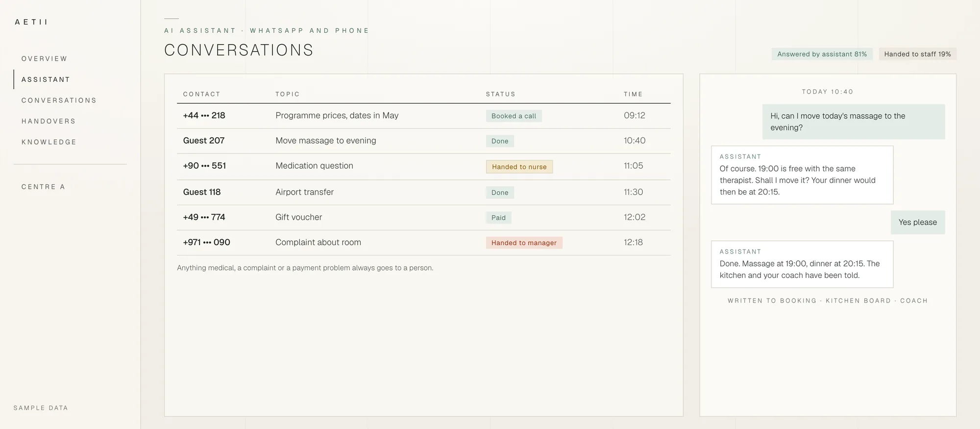
Task: Open the +971 ··· 090 conversation
Action: (423, 242)
